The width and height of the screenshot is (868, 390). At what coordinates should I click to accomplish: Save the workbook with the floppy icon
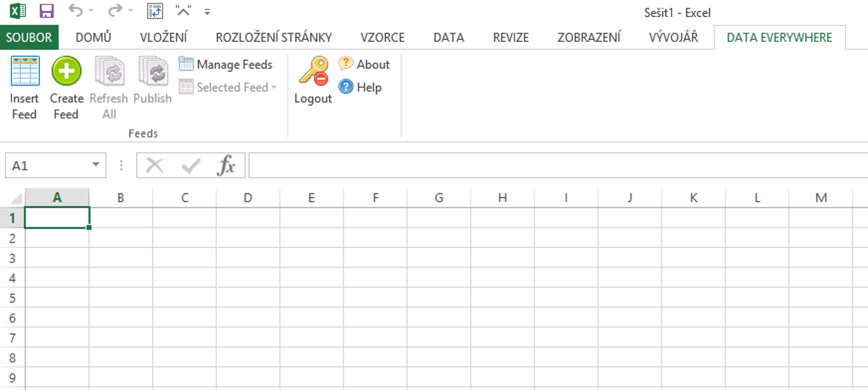pyautogui.click(x=46, y=11)
